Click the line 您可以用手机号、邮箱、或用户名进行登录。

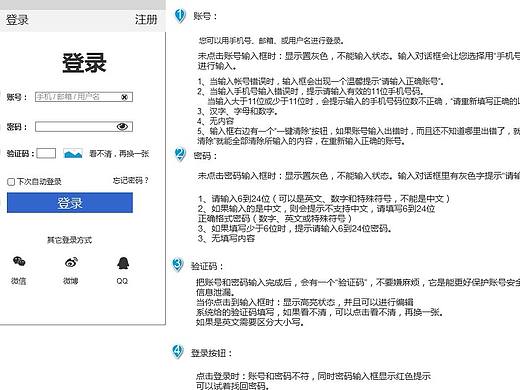tap(271, 41)
